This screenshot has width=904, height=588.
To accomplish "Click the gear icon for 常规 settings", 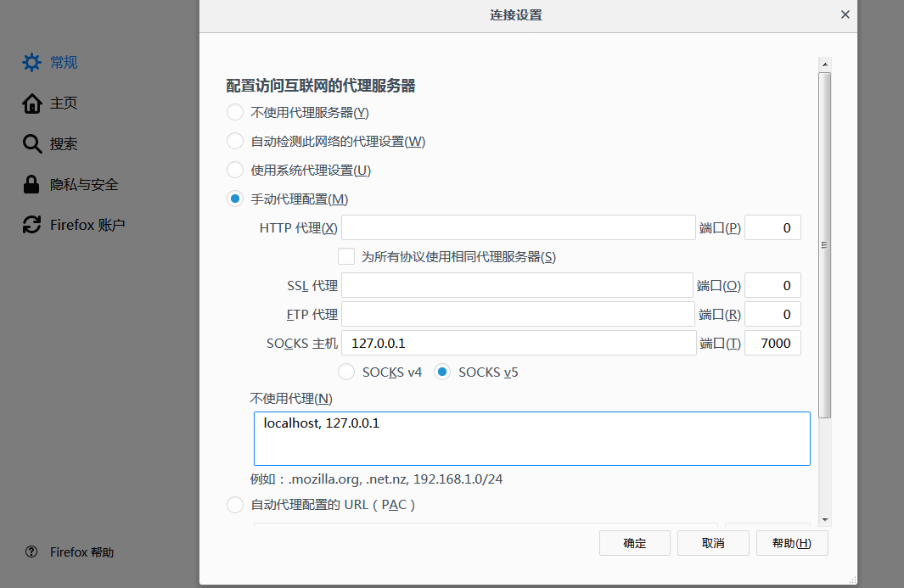I will click(x=31, y=62).
